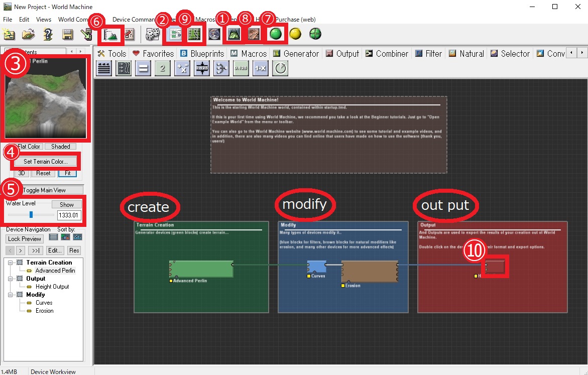Open a world file via folder icon
Screen dimensions: 588x375
(x=29, y=34)
